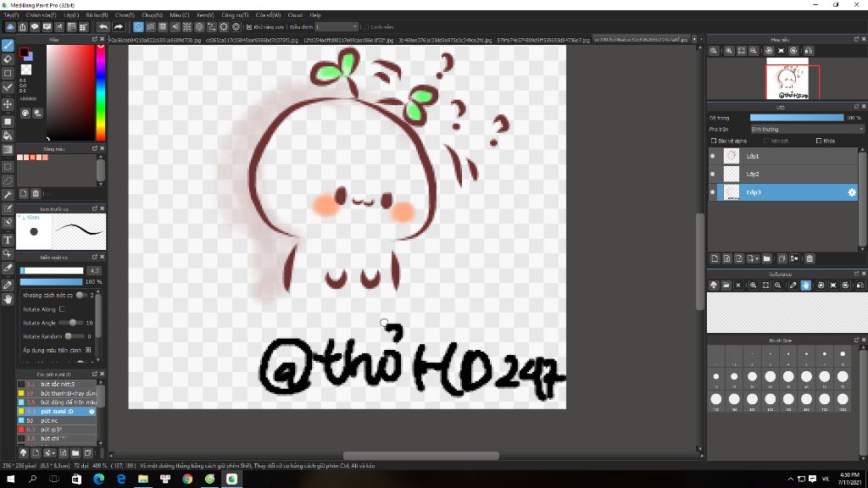Toggle visibility of layer Lớp3
The width and height of the screenshot is (868, 488).
point(712,192)
